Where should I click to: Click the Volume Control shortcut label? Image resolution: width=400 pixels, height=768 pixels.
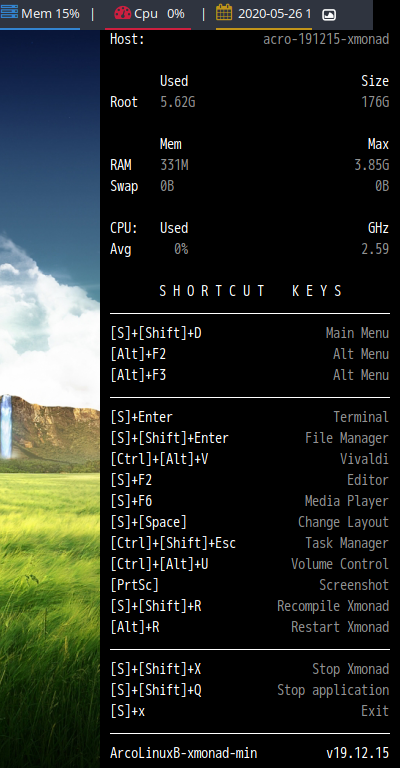coord(340,564)
